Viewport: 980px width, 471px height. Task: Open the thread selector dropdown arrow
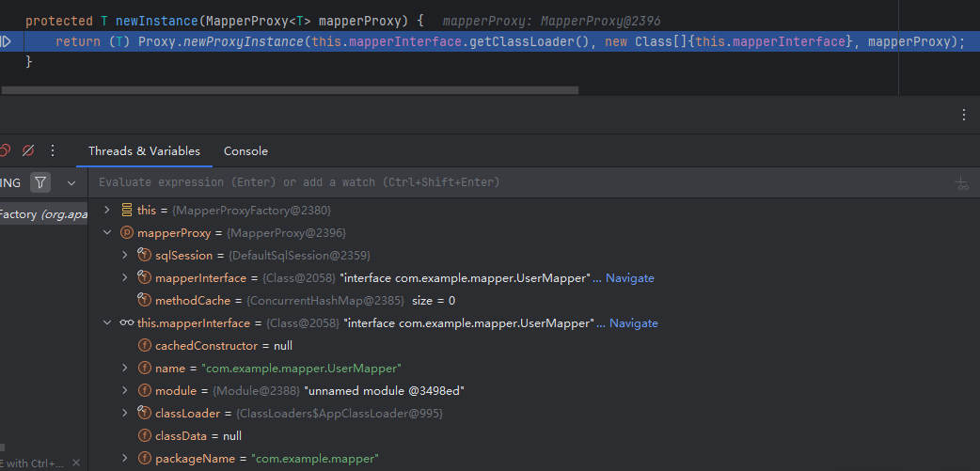(71, 183)
